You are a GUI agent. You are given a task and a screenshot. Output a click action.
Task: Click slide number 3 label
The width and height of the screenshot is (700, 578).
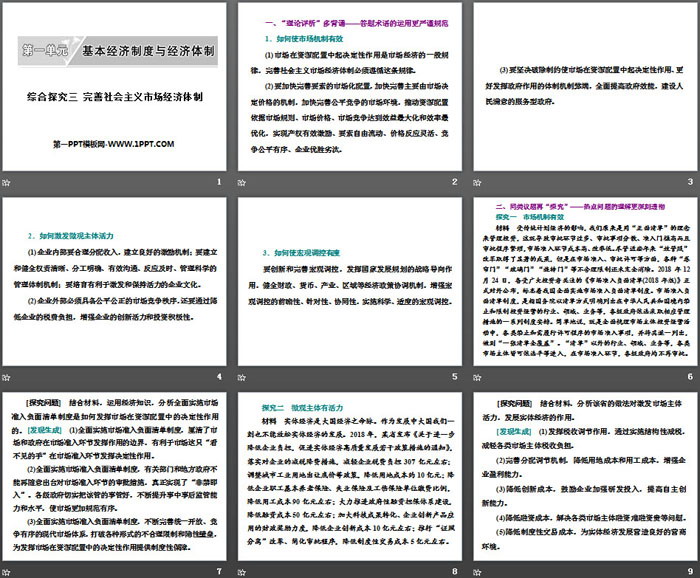pos(690,182)
